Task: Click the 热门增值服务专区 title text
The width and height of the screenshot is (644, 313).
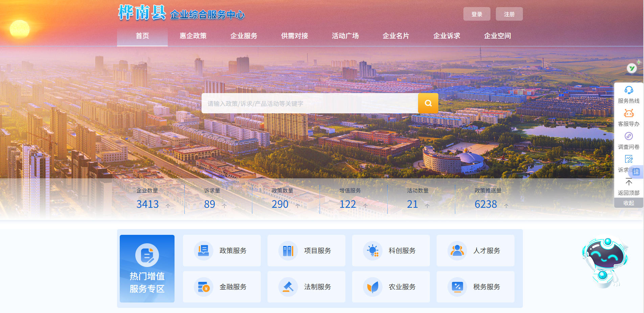Action: (x=147, y=283)
